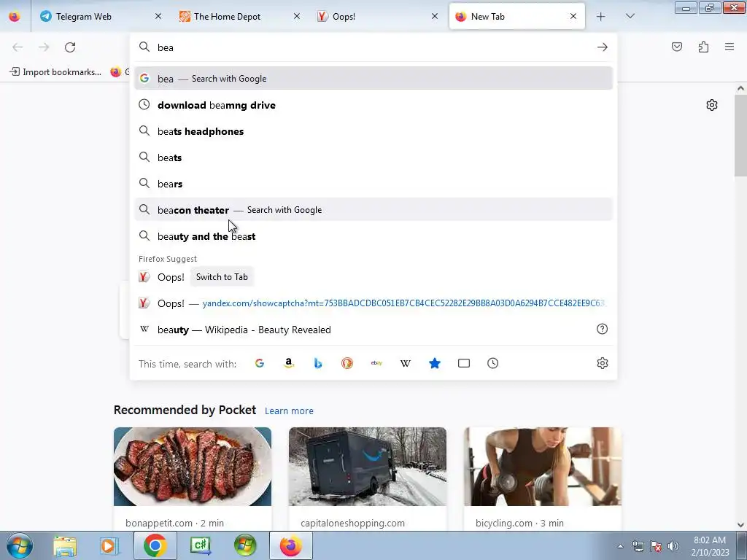Close the Oops! tab
Image resolution: width=747 pixels, height=560 pixels.
click(x=435, y=17)
